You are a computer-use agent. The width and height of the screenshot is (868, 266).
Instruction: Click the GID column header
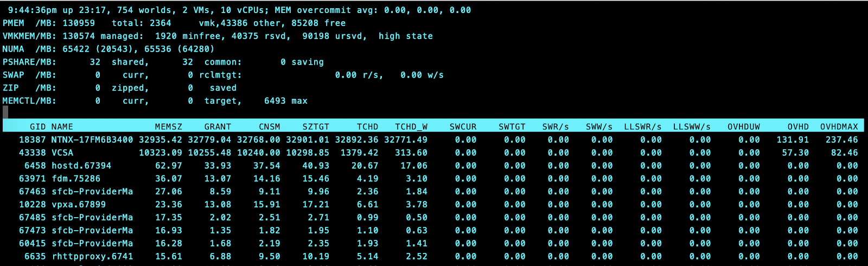pos(38,126)
